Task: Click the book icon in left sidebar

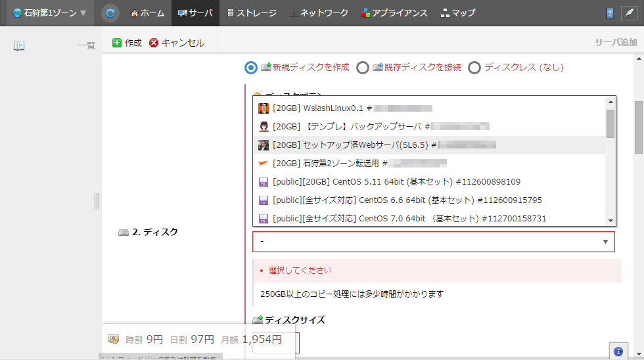Action: 19,45
